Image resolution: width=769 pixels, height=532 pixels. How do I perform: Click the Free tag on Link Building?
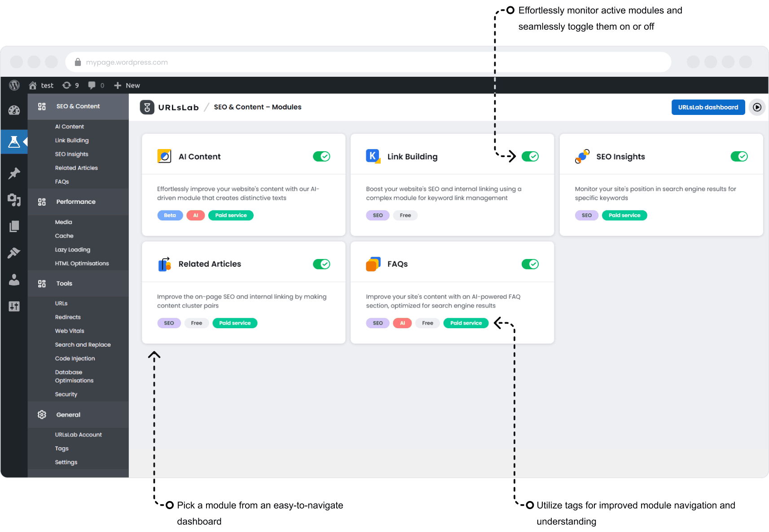coord(405,215)
